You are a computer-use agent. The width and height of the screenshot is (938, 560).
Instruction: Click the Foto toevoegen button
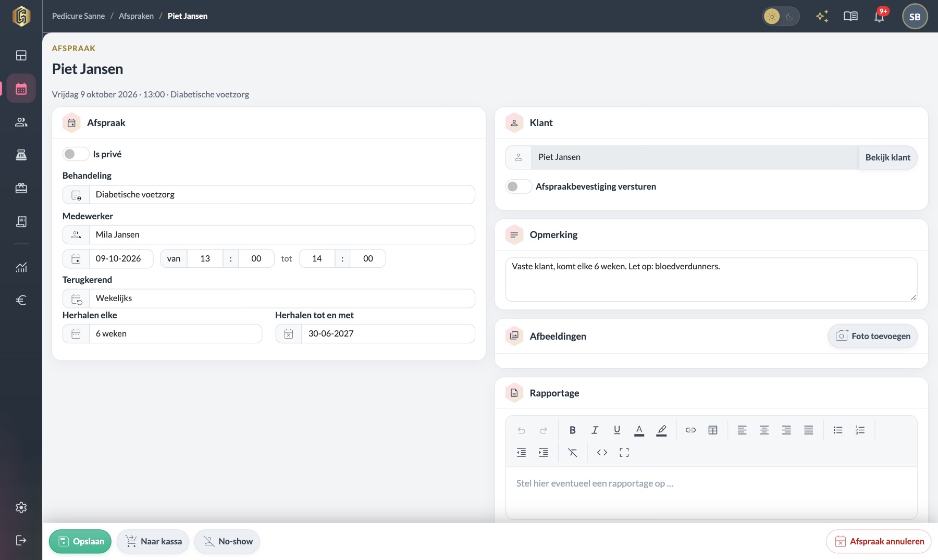[x=873, y=336]
